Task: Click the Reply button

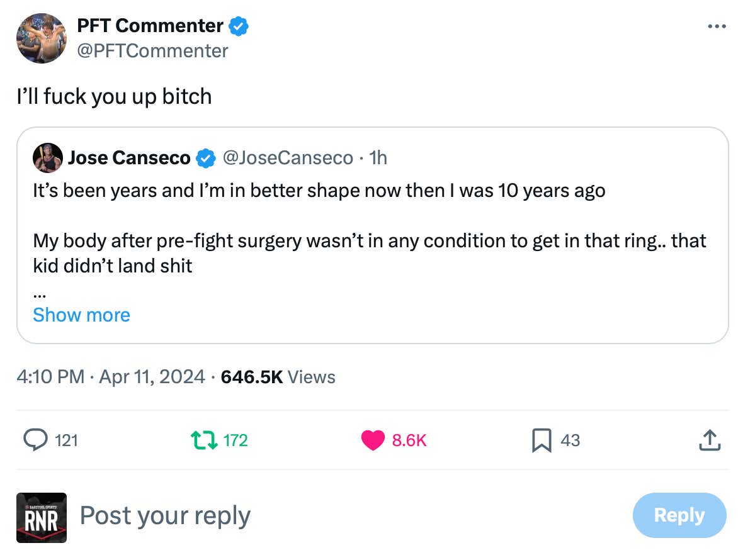Action: pyautogui.click(x=679, y=515)
